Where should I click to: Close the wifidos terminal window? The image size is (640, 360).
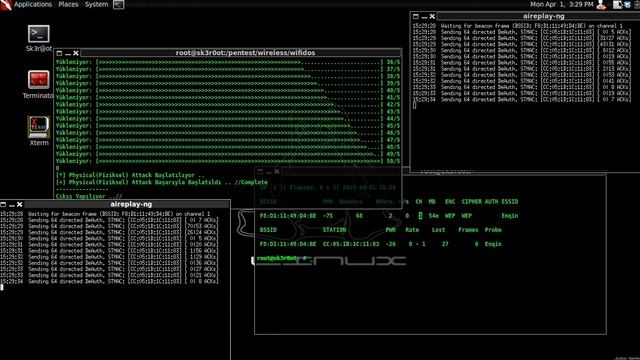[x=76, y=53]
